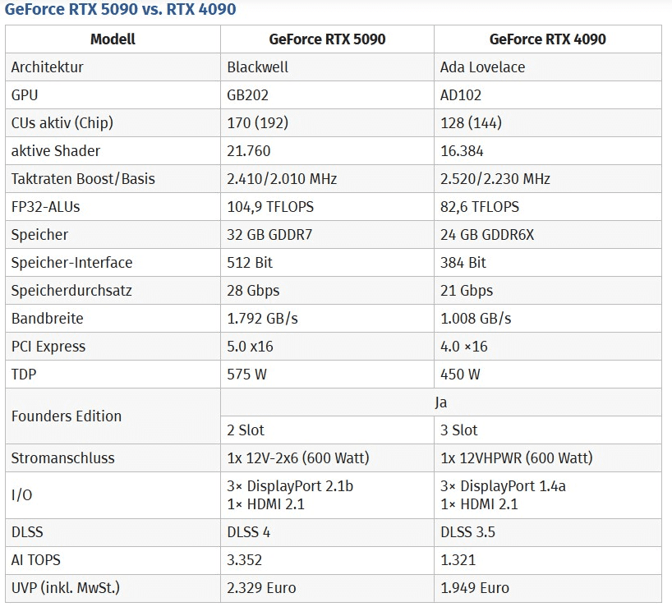
Task: Click the 'Ada Lovelace' cell
Action: (482, 67)
